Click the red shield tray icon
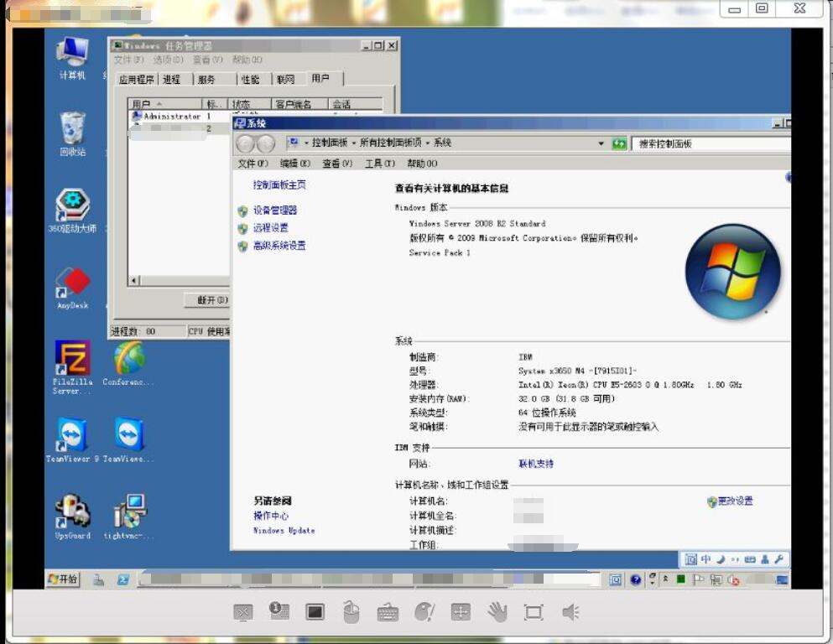 (x=734, y=580)
